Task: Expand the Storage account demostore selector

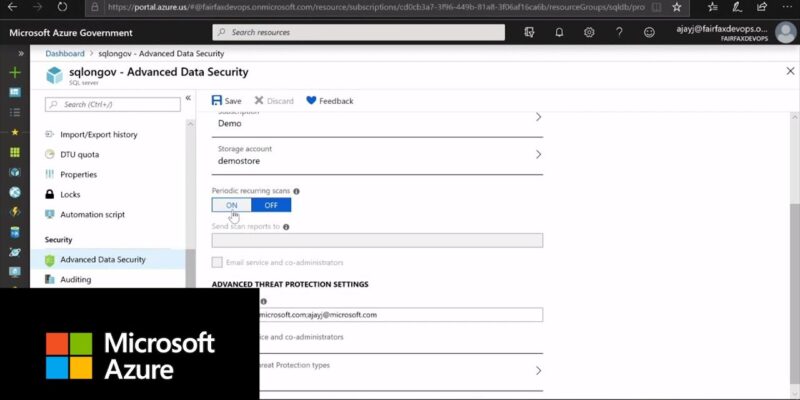Action: click(538, 155)
